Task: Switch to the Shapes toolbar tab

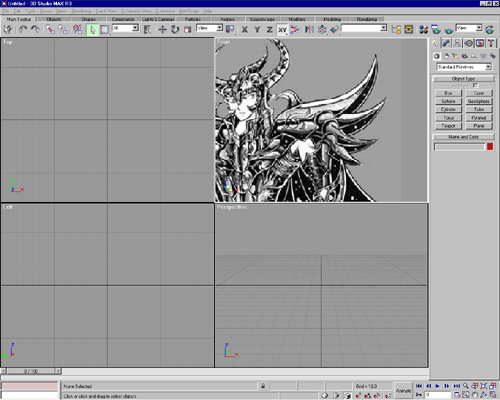Action: pos(88,19)
